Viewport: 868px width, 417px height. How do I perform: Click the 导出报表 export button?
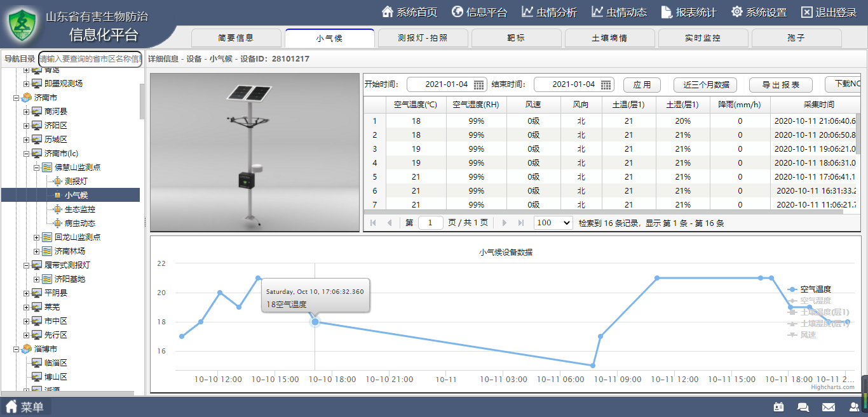[x=781, y=85]
